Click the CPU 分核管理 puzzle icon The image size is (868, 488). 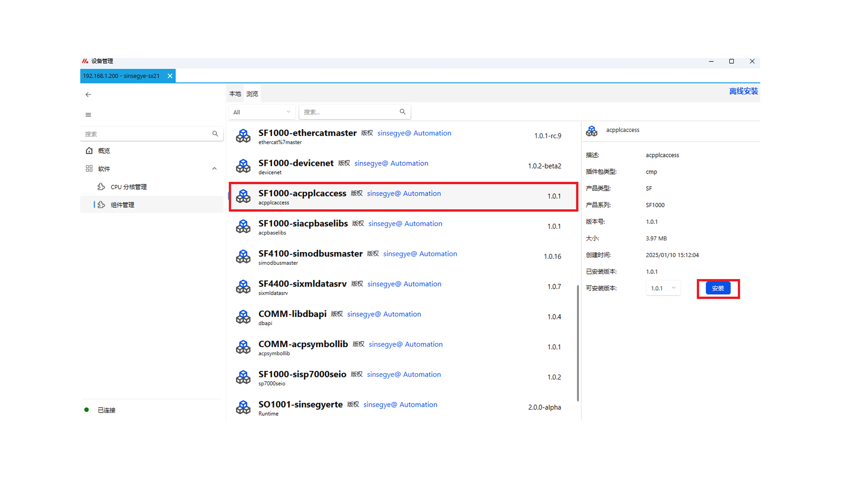coord(101,187)
